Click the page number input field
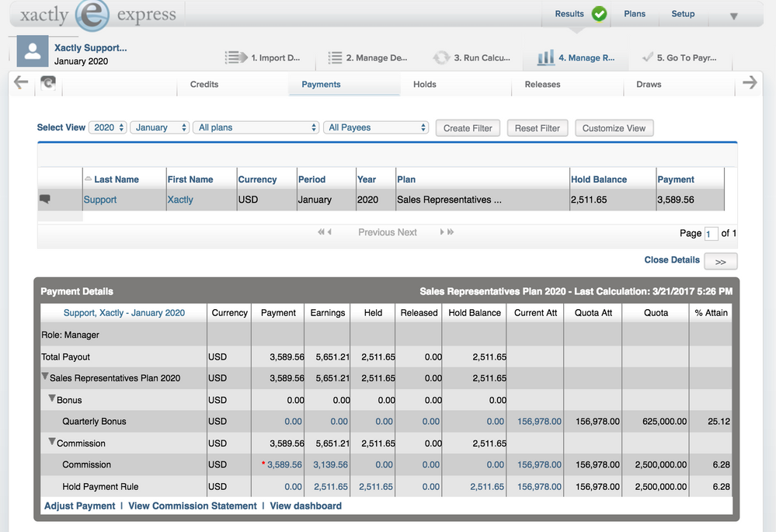Screen dimensions: 776x532 coord(712,234)
